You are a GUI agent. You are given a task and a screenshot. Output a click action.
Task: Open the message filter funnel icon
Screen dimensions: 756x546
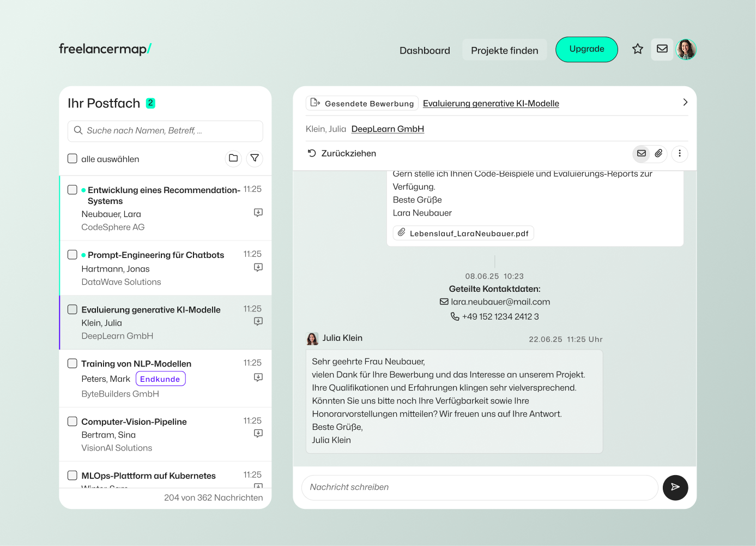[255, 158]
